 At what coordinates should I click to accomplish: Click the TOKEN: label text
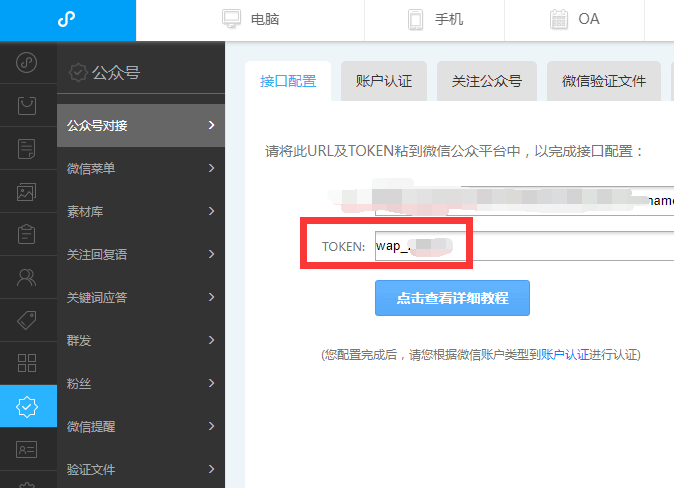[x=343, y=246]
